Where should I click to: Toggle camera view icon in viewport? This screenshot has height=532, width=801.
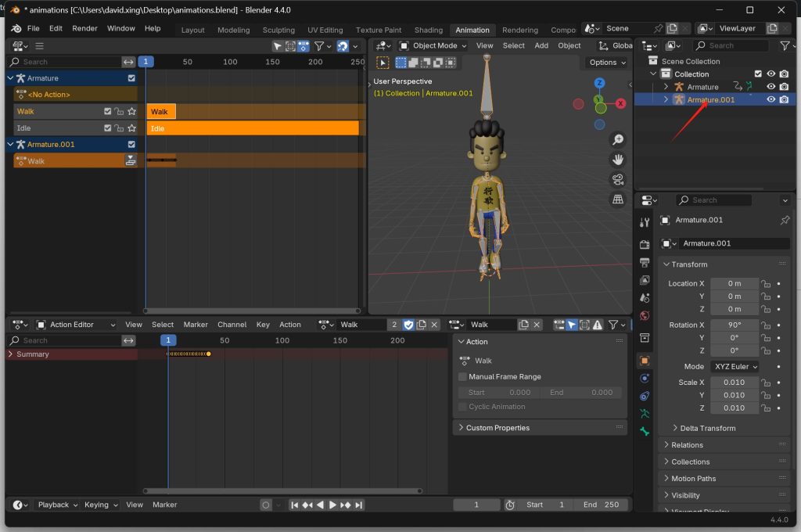point(618,179)
